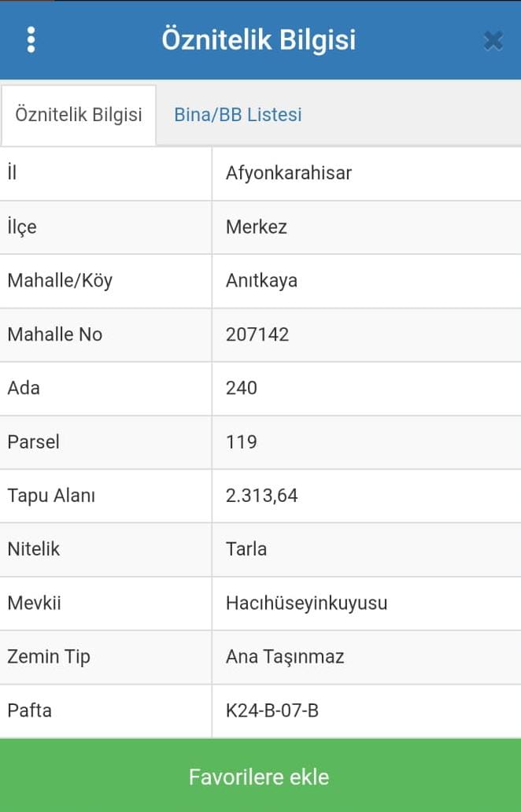Viewport: 521px width, 812px height.
Task: Click the Mahalle/Köy row label
Action: (60, 281)
